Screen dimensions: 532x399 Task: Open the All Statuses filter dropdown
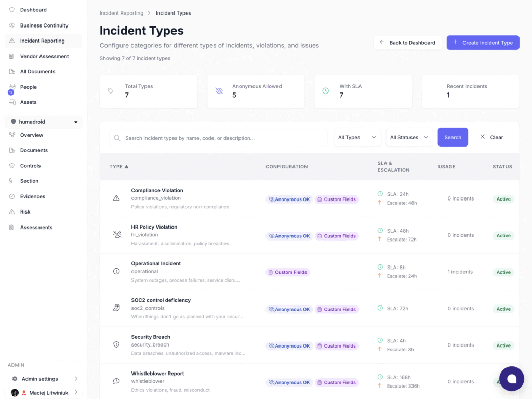point(409,137)
